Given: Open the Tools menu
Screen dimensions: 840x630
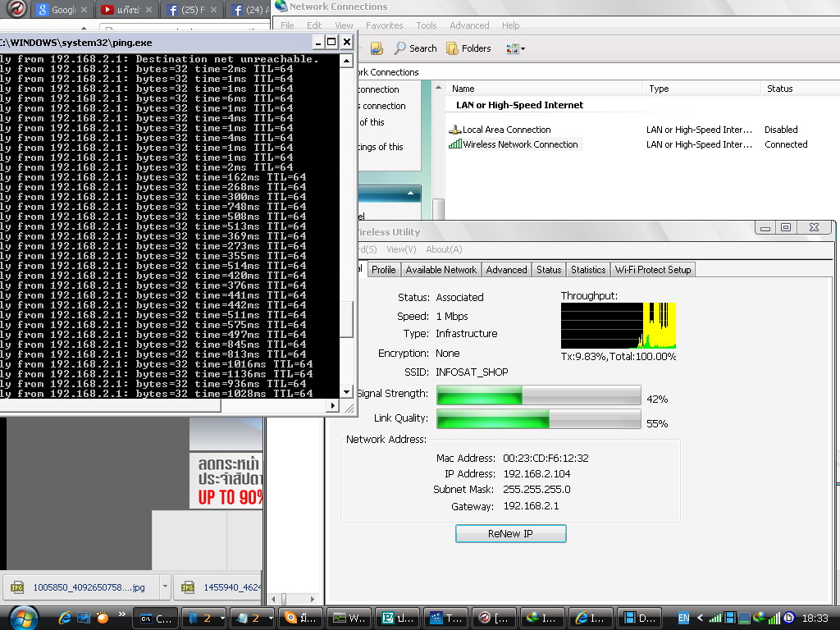Looking at the screenshot, I should 427,25.
